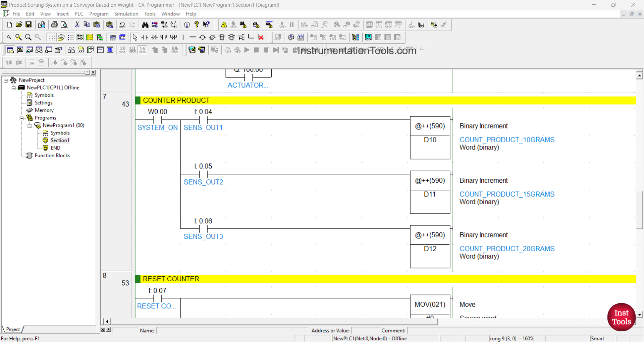This screenshot has width=644, height=342.
Task: Open the PLC menu
Action: 79,14
